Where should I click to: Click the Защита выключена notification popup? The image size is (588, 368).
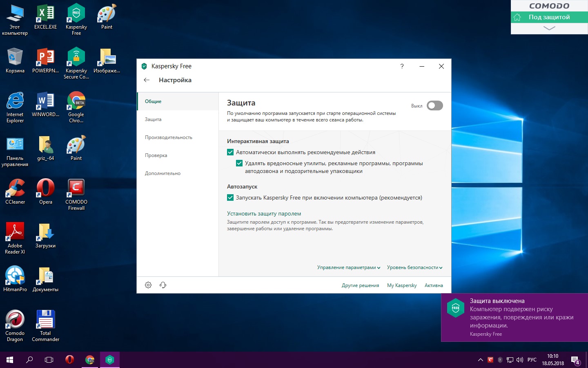pos(514,317)
